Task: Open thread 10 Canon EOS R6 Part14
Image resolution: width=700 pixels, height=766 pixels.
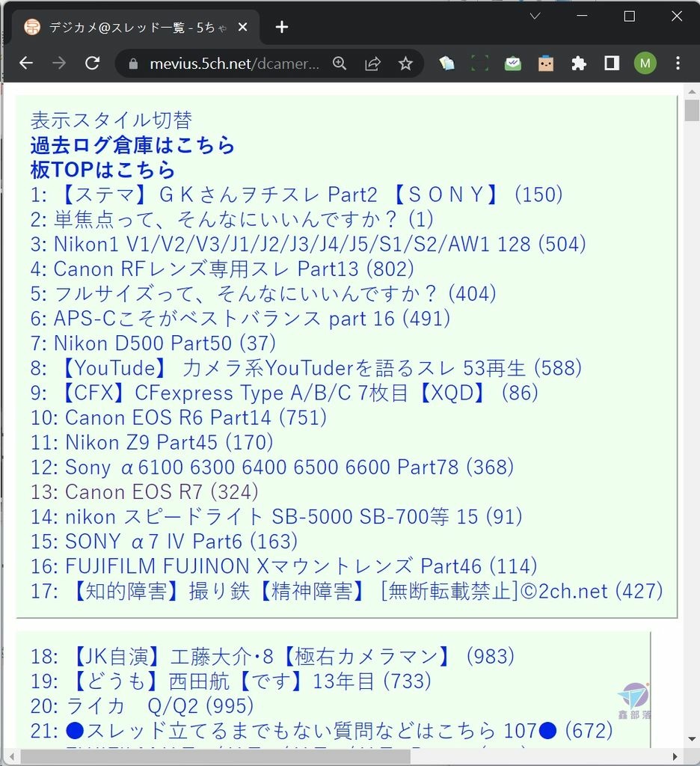Action: (178, 417)
